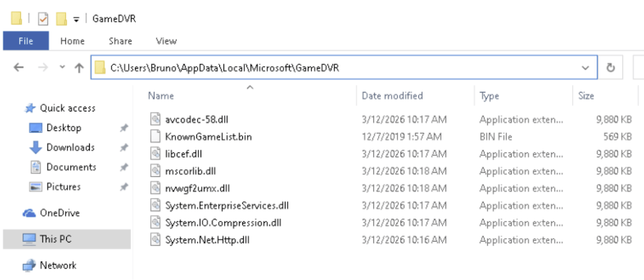Select the avcodec-58.dll file icon
This screenshot has height=280, width=644.
pyautogui.click(x=155, y=120)
